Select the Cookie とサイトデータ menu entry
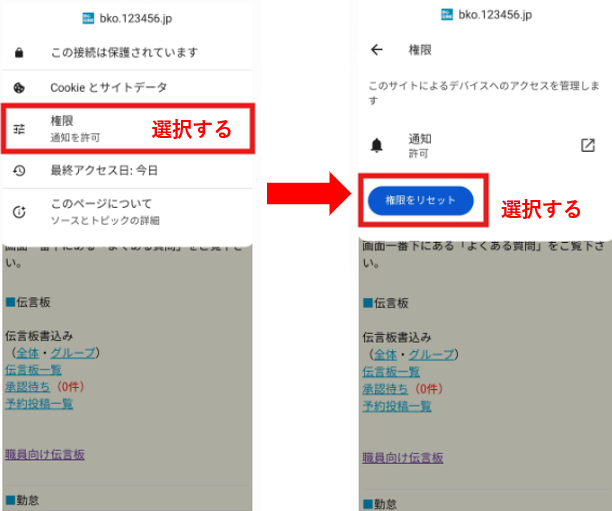This screenshot has height=511, width=612. (108, 88)
